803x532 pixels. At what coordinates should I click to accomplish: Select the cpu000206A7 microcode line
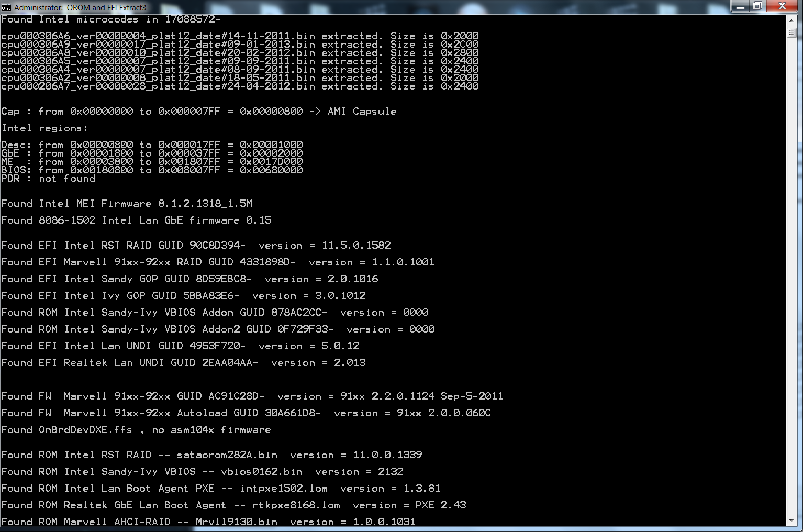tap(240, 86)
